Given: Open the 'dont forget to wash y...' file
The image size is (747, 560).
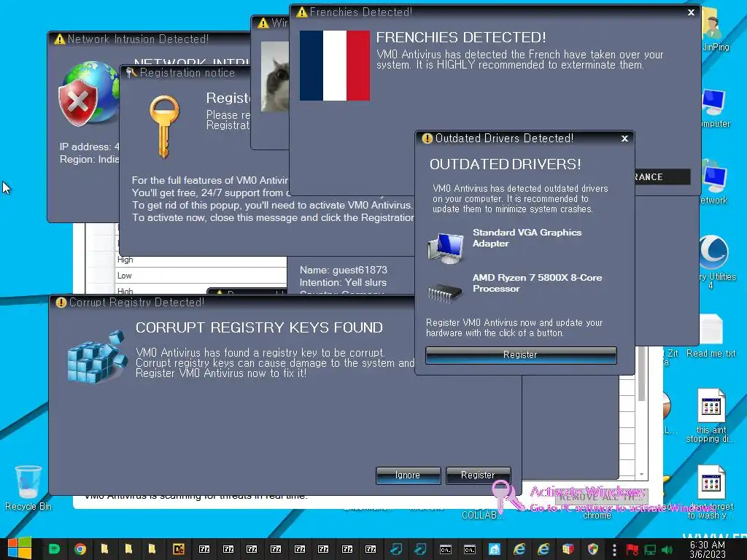Looking at the screenshot, I should click(711, 492).
